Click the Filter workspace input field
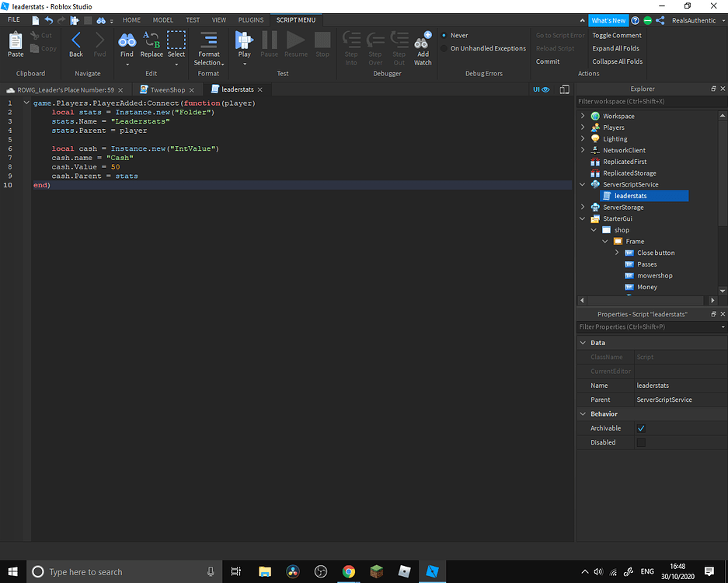 point(651,101)
